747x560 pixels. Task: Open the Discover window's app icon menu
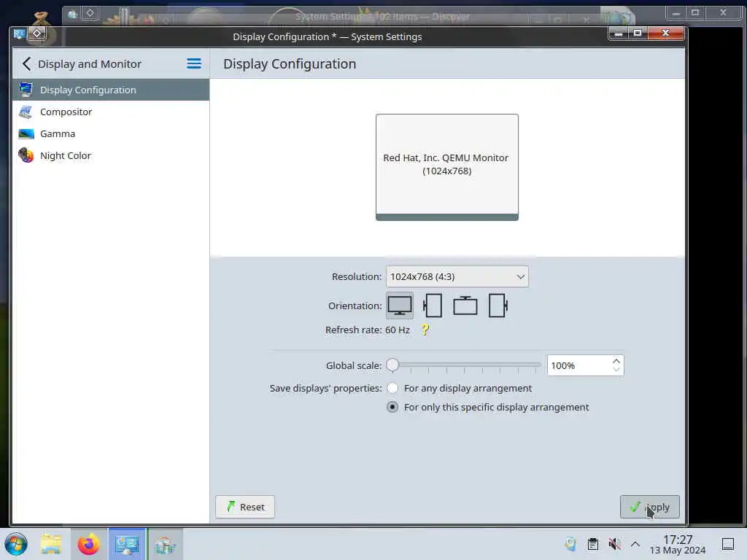click(72, 14)
